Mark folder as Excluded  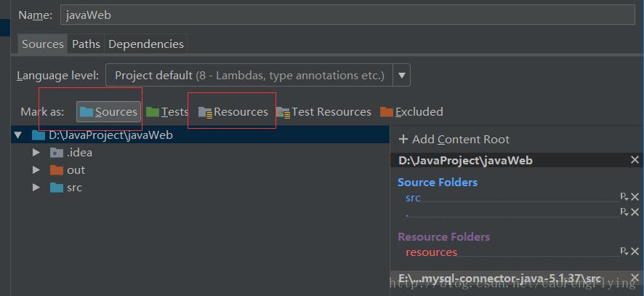pyautogui.click(x=411, y=112)
